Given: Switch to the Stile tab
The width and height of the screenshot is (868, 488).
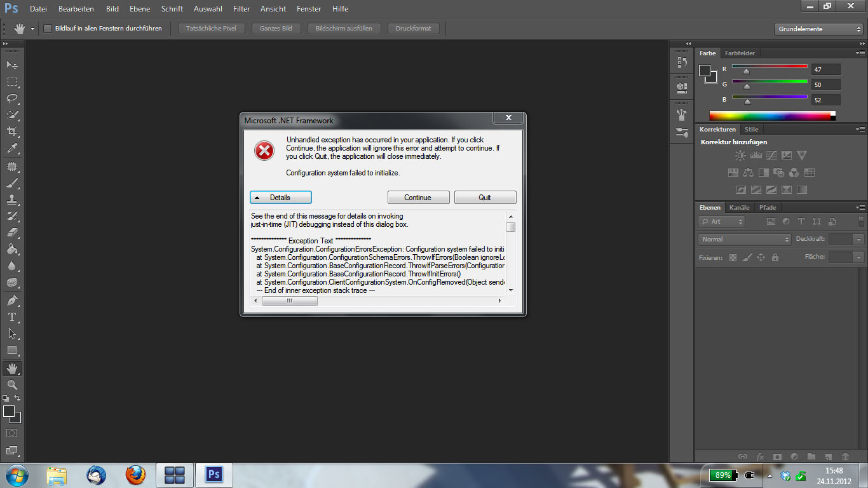Looking at the screenshot, I should point(752,130).
